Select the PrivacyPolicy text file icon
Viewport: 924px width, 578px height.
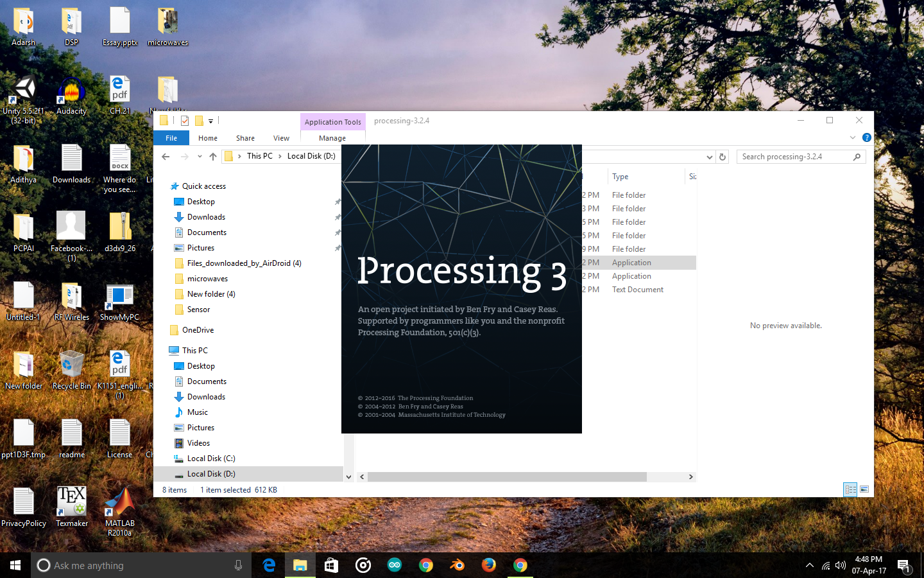click(x=23, y=507)
